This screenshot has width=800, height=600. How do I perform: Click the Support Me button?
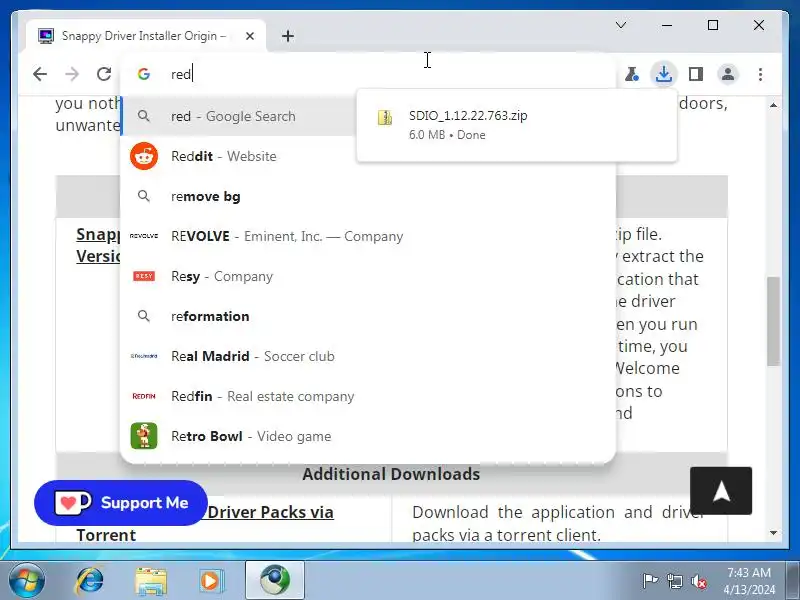pyautogui.click(x=121, y=503)
